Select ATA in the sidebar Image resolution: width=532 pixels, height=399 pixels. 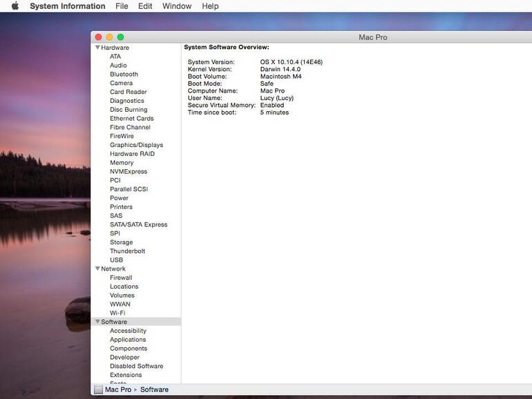[115, 57]
